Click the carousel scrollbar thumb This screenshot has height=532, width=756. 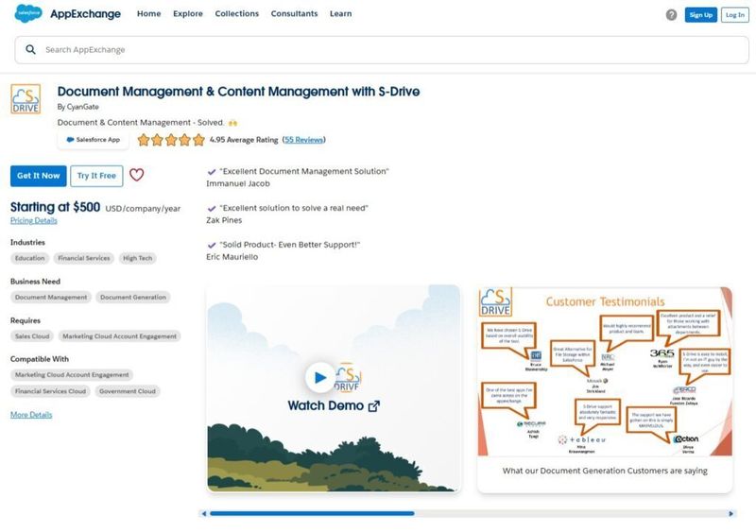click(x=312, y=514)
